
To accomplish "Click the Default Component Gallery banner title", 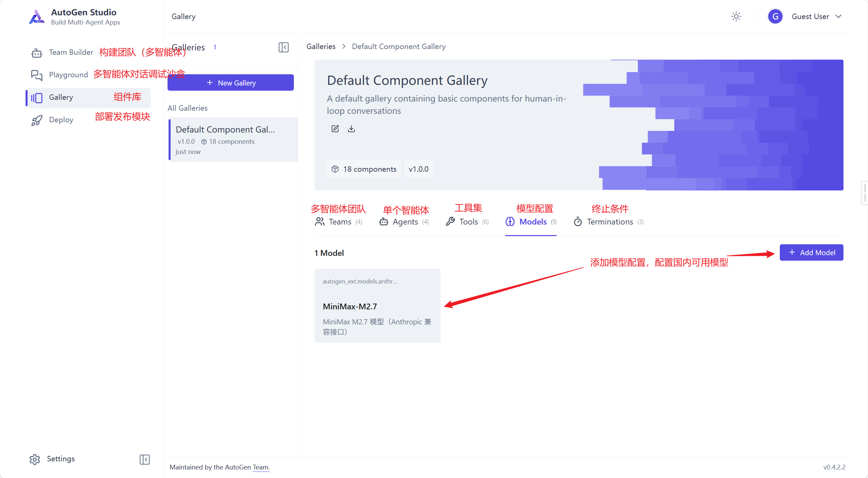I will [407, 80].
